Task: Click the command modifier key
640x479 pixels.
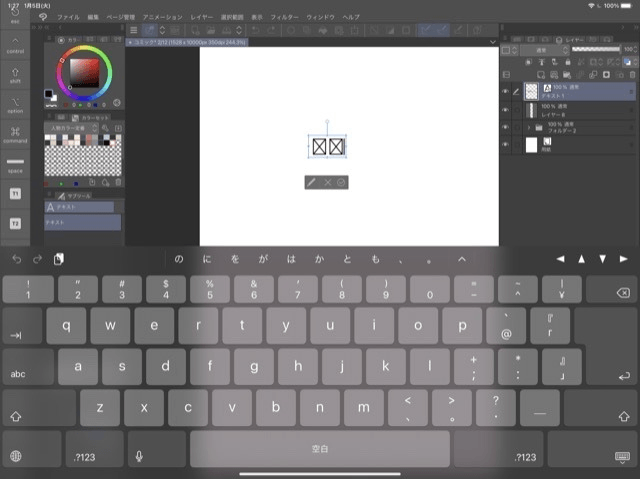Action: pyautogui.click(x=15, y=135)
